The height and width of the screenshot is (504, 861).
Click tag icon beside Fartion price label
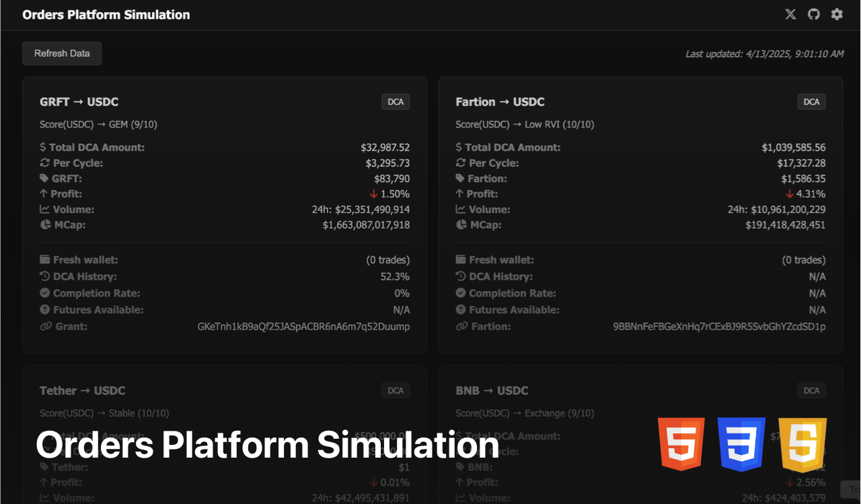click(x=461, y=178)
